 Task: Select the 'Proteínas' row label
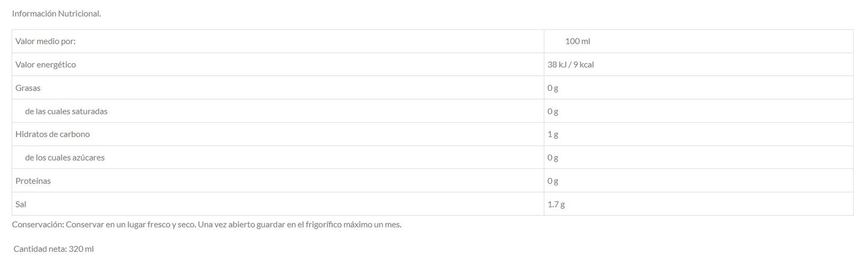point(33,180)
